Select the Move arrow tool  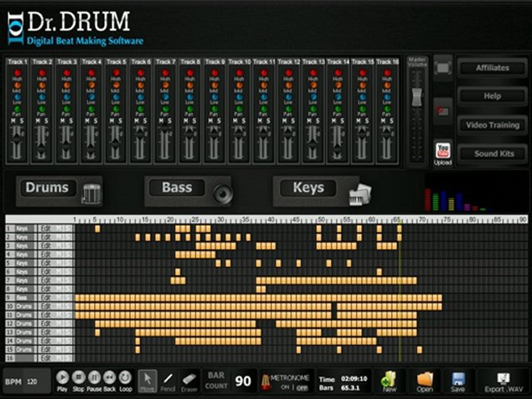click(147, 381)
